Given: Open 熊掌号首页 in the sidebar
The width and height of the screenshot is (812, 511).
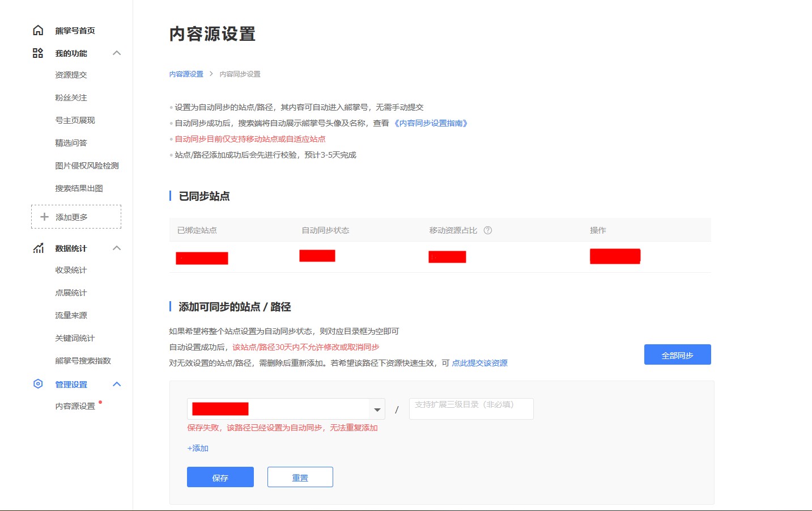Looking at the screenshot, I should [x=75, y=31].
